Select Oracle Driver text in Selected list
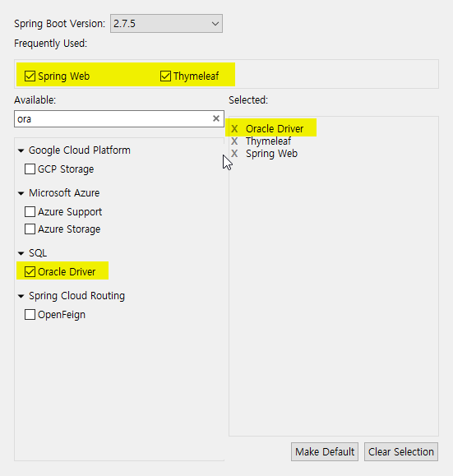 275,129
